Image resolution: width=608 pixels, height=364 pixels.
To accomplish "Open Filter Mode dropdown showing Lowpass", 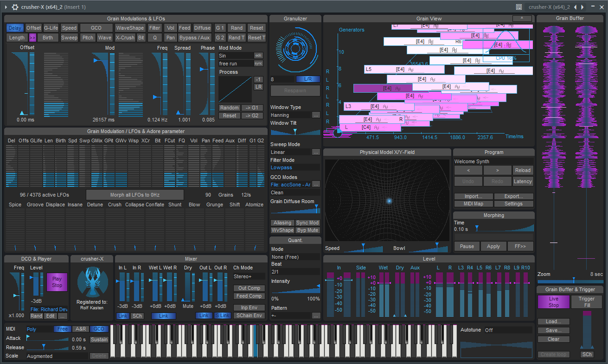I will coord(295,167).
